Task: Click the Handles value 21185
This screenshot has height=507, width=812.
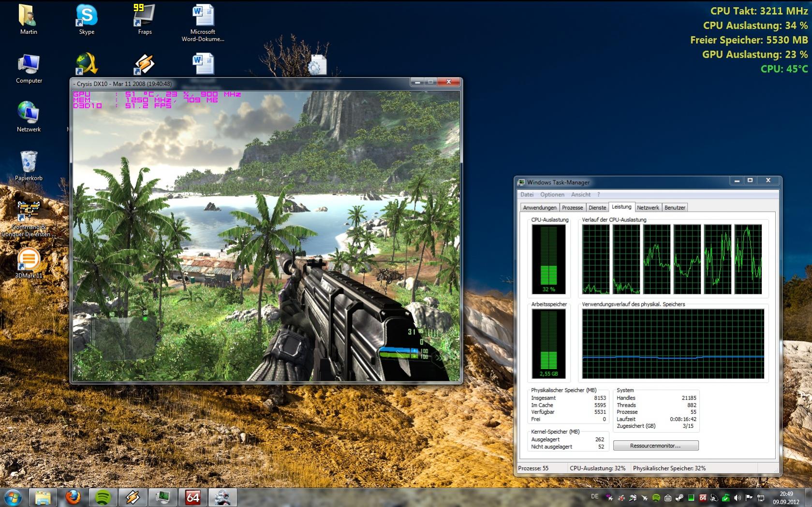Action: (689, 398)
